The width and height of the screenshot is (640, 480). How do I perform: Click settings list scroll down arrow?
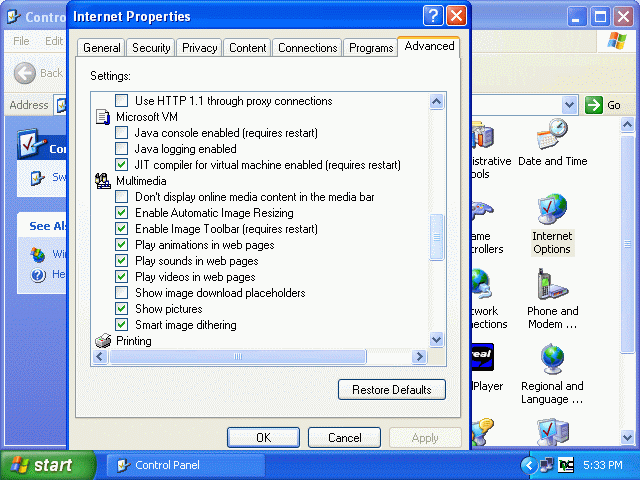437,339
